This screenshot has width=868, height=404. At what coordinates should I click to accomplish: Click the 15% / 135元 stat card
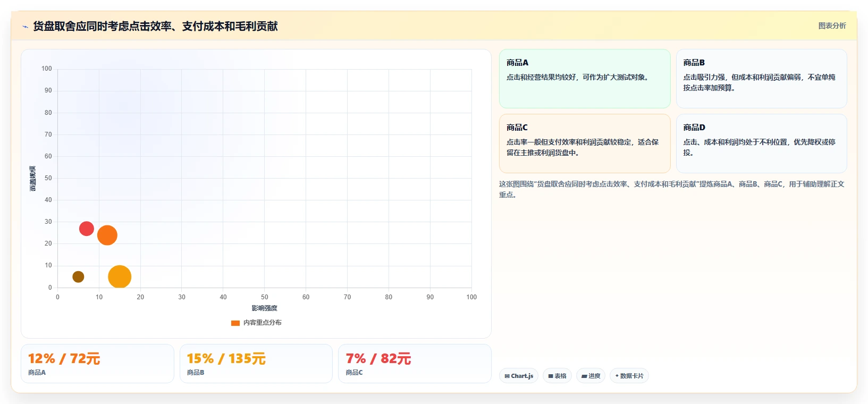click(256, 364)
